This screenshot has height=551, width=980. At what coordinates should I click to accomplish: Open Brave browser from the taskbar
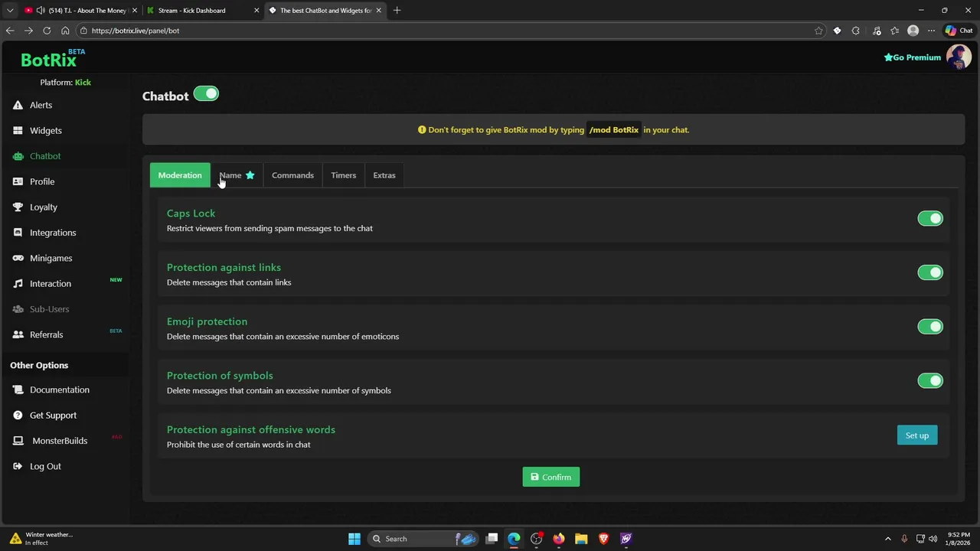603,539
